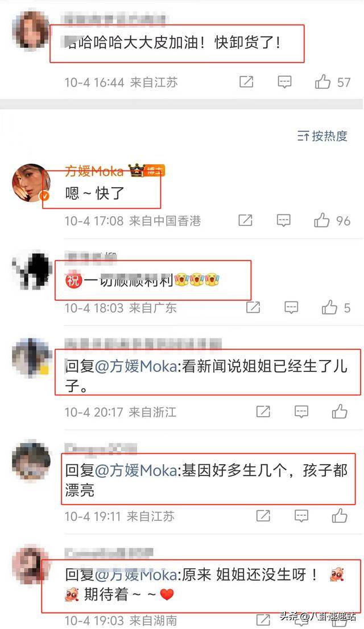Open 方媛Moka's profile via username
Viewport: 364px width, 629px height.
[94, 171]
